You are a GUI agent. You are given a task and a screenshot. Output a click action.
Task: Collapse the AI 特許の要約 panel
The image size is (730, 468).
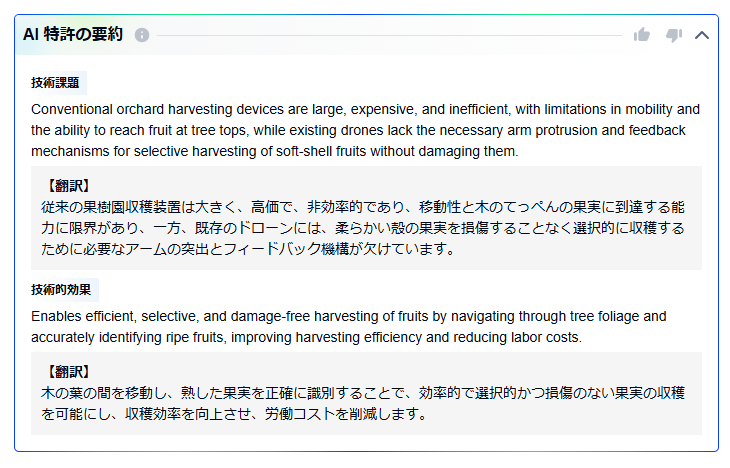(x=702, y=35)
